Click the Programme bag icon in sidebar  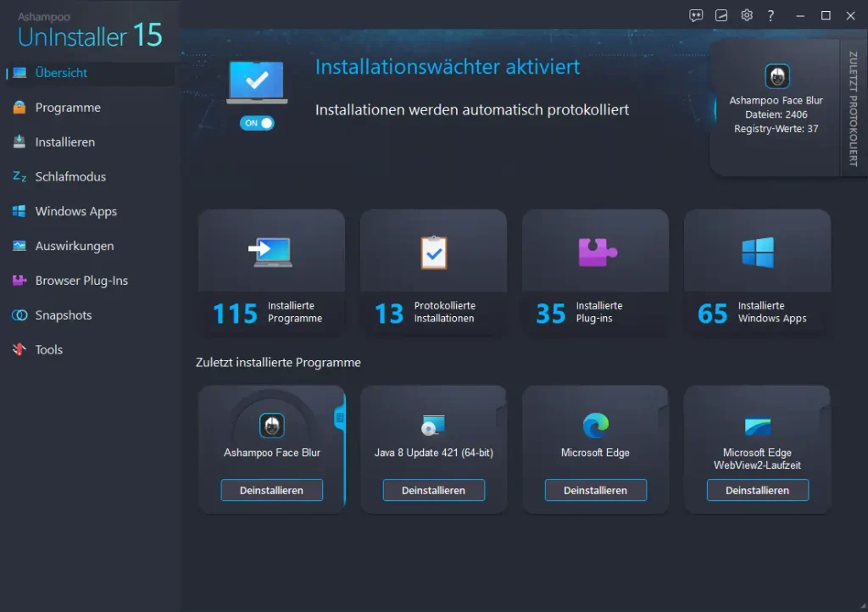coord(19,108)
